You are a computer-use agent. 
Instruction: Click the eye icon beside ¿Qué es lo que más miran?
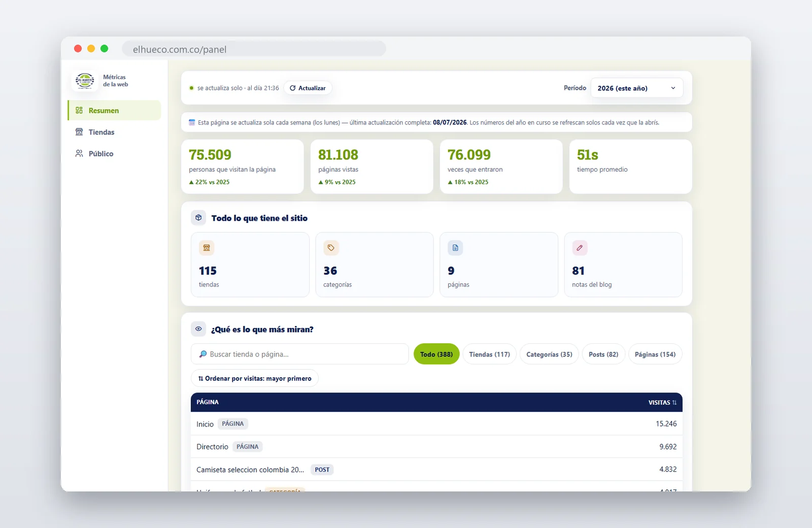(198, 329)
